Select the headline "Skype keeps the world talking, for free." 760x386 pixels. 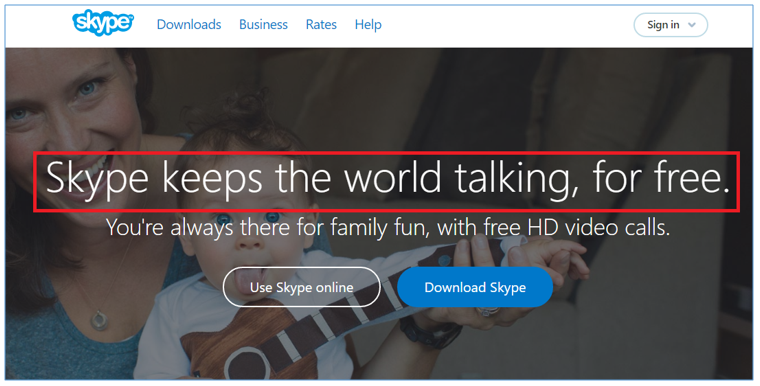pos(387,179)
